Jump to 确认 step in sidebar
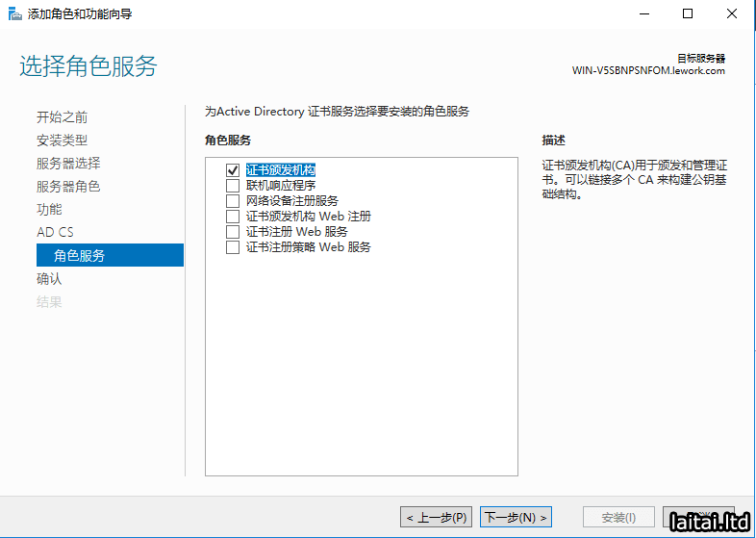Image resolution: width=756 pixels, height=538 pixels. click(49, 279)
